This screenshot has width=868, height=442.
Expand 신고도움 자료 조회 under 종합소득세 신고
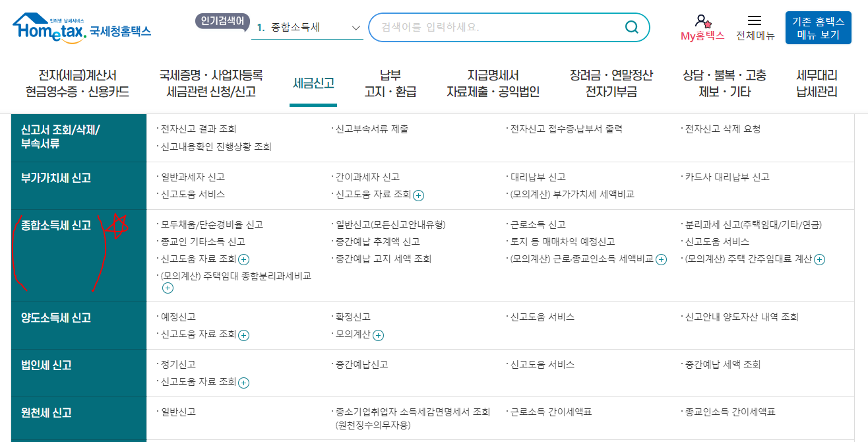click(243, 259)
